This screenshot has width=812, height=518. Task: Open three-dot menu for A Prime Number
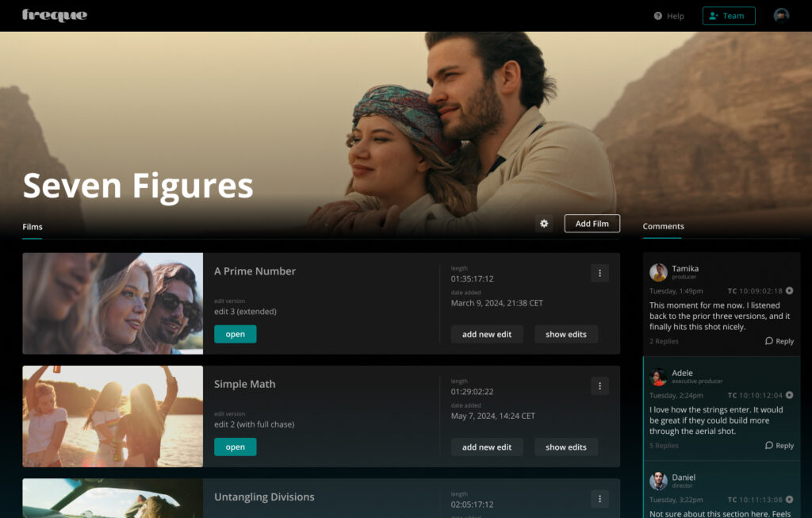[x=599, y=273]
